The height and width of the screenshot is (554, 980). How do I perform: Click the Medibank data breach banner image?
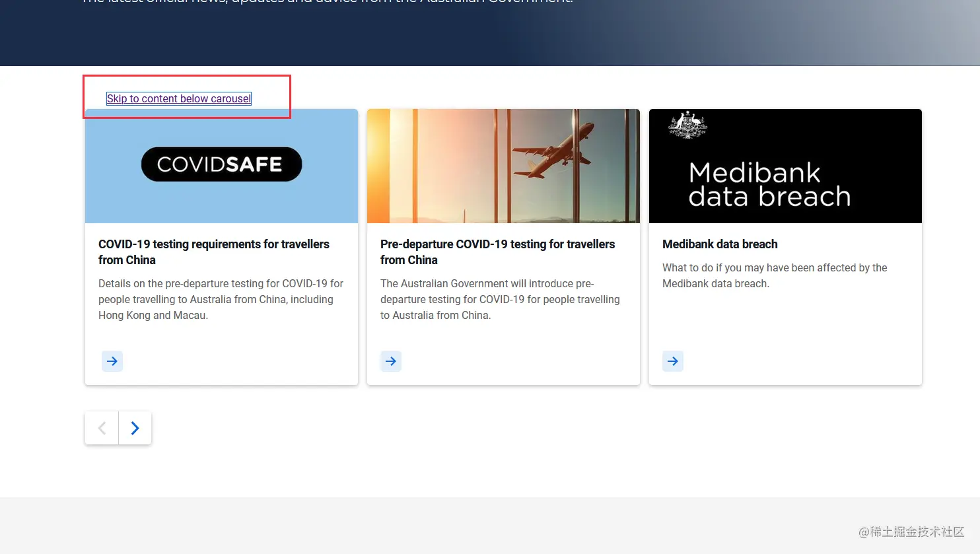785,166
